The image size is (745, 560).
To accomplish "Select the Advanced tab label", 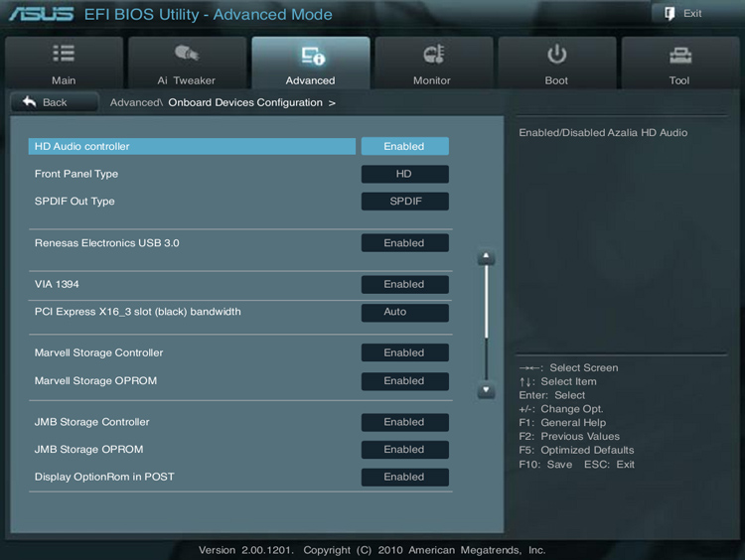I will coord(310,80).
